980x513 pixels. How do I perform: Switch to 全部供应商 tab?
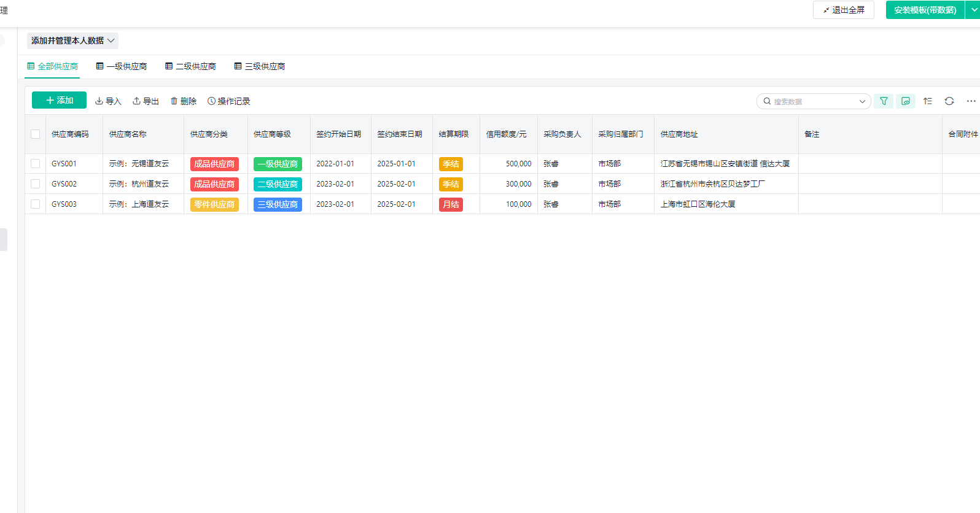[52, 66]
